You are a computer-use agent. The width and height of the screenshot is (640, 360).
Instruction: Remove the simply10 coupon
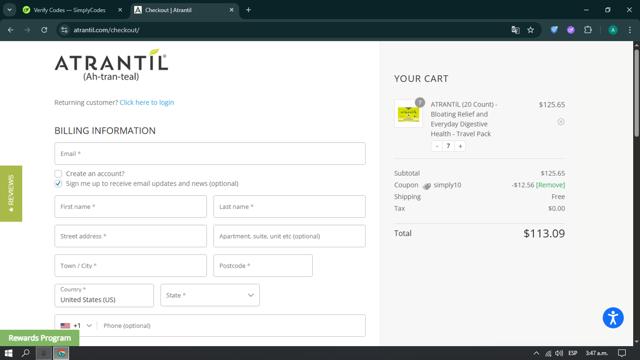click(551, 185)
